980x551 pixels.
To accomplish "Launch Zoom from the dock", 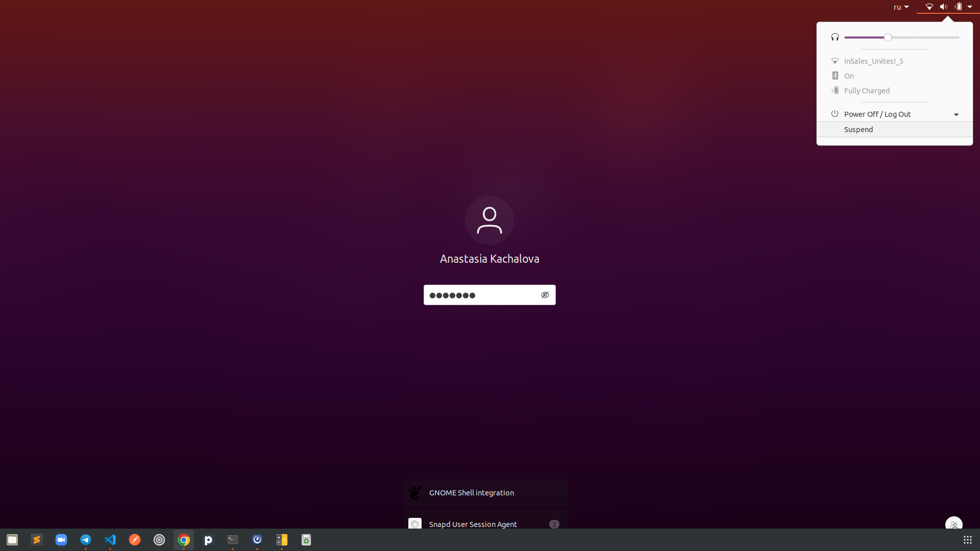I will [61, 540].
